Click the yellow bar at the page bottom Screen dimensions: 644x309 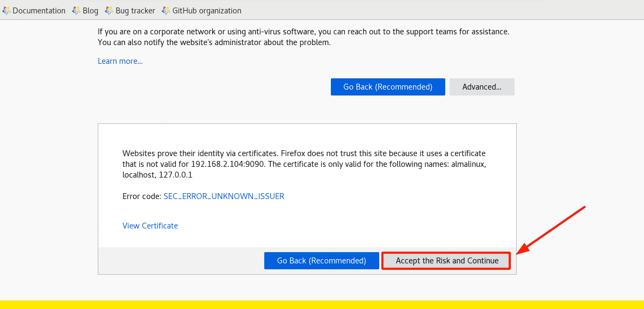[x=322, y=305]
